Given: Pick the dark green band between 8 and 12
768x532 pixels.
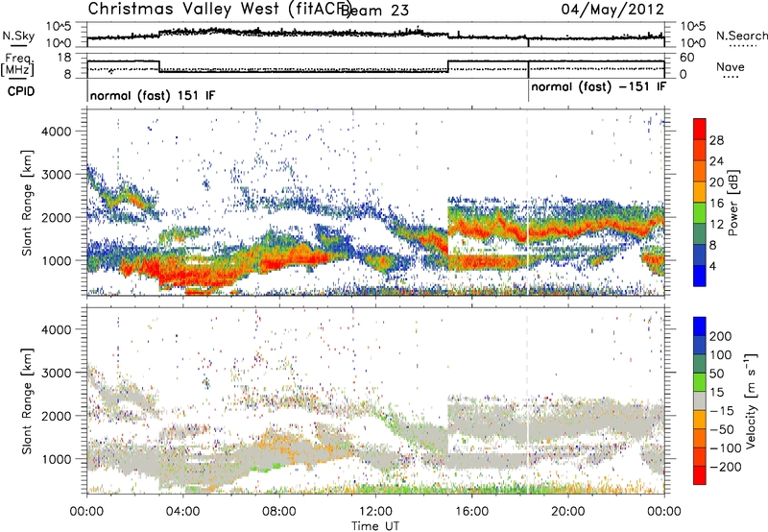Looking at the screenshot, I should click(700, 234).
